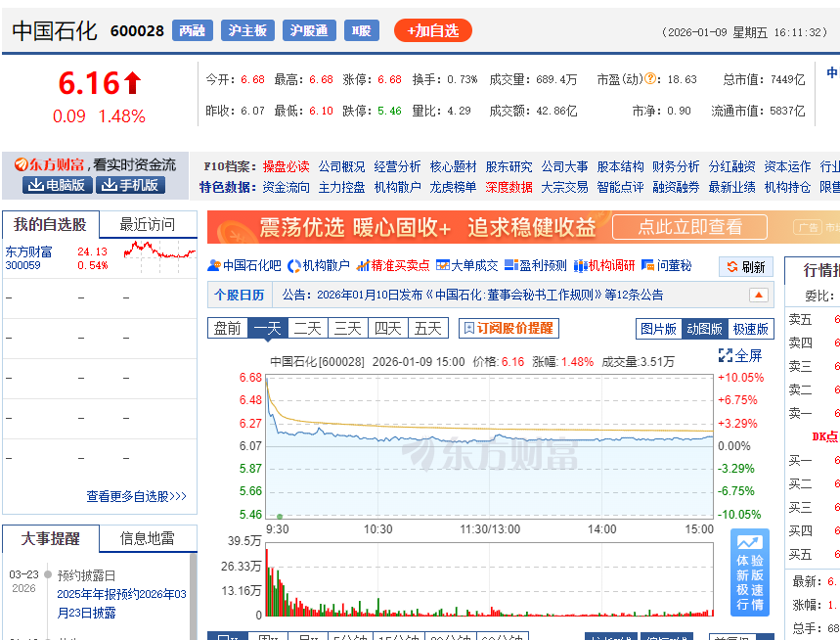
Task: Open 机构调研 institutional research icon
Action: 580,265
